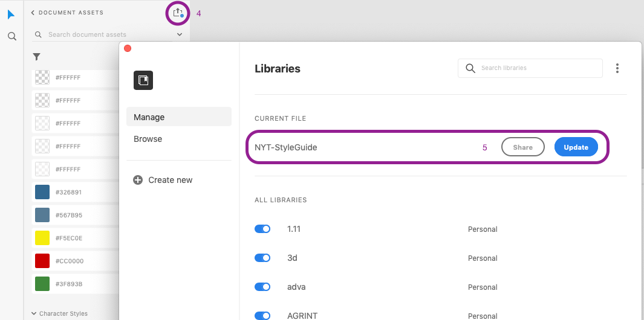Click Personal label in the 3d row
644x320 pixels.
pos(483,258)
